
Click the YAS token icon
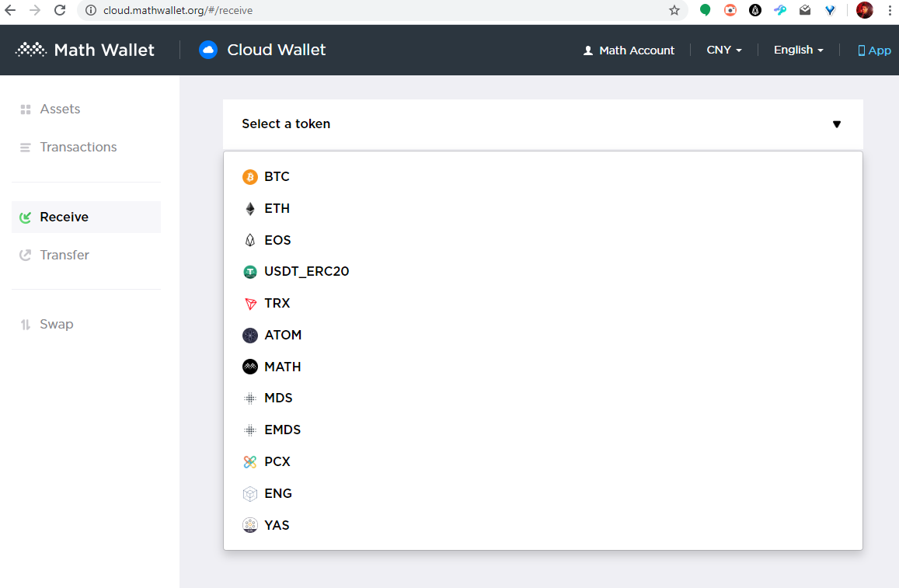(x=250, y=525)
